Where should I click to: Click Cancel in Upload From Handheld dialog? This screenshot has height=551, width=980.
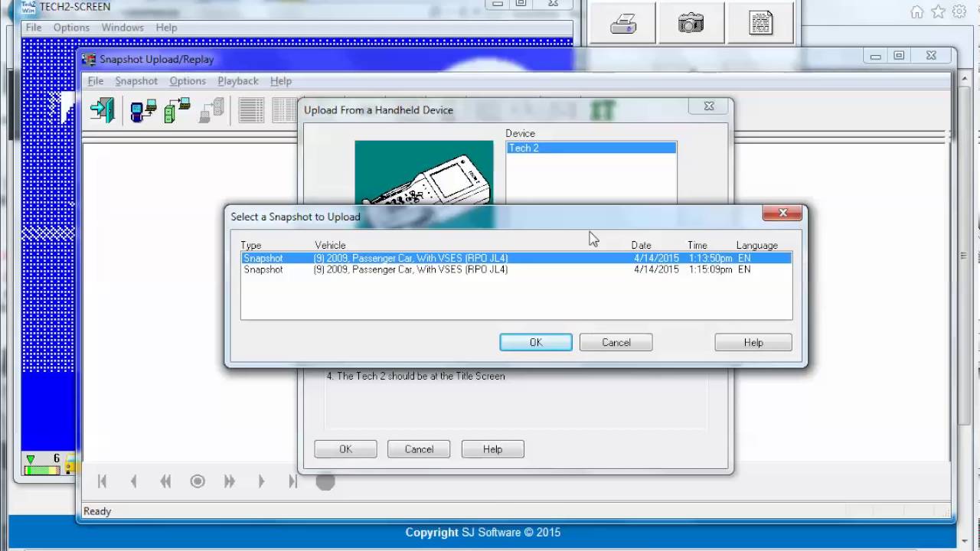click(419, 449)
